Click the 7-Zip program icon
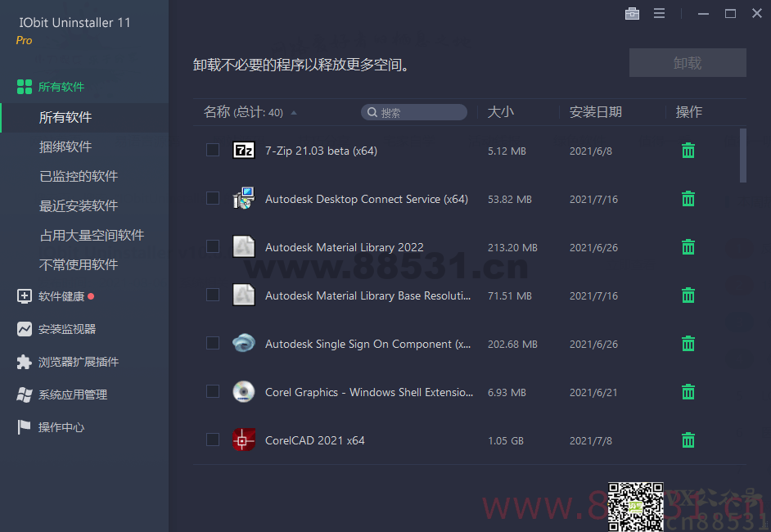Viewport: 771px width, 532px height. (243, 150)
